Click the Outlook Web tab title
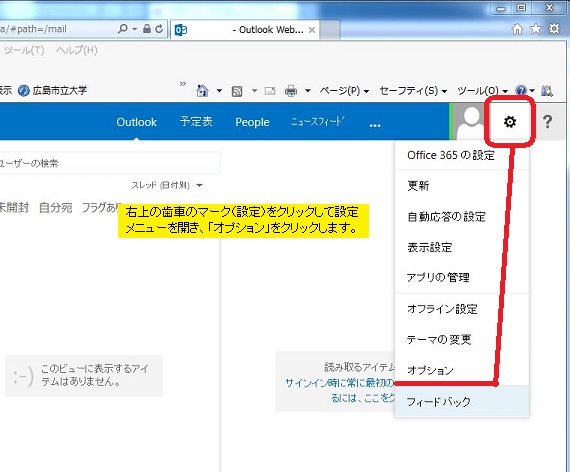Viewport: 570px width, 472px height. pyautogui.click(x=268, y=30)
